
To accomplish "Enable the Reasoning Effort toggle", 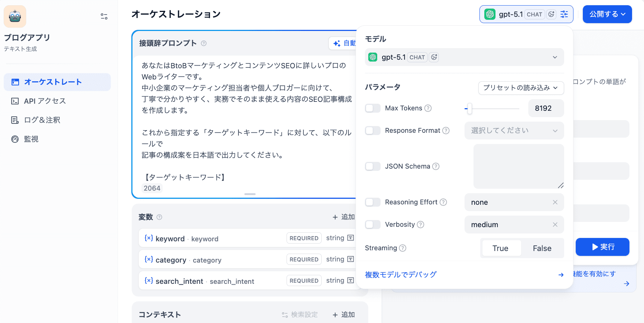I will point(373,202).
